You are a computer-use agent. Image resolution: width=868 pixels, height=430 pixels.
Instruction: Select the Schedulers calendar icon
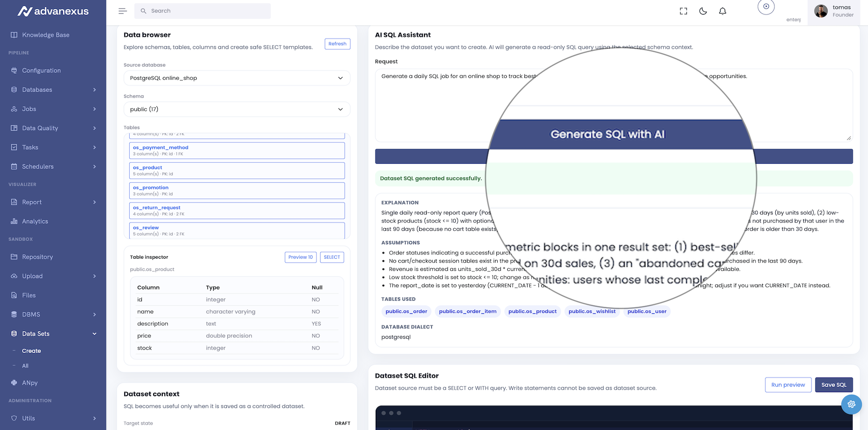click(14, 166)
